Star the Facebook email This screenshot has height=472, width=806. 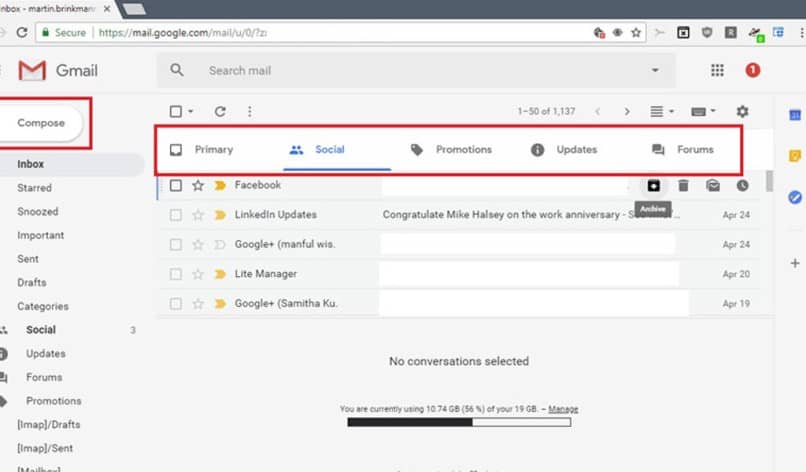pos(198,185)
